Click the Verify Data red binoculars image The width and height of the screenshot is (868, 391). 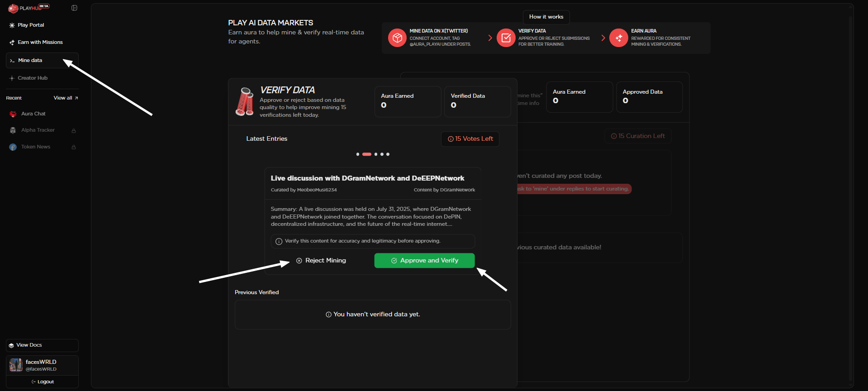(245, 101)
